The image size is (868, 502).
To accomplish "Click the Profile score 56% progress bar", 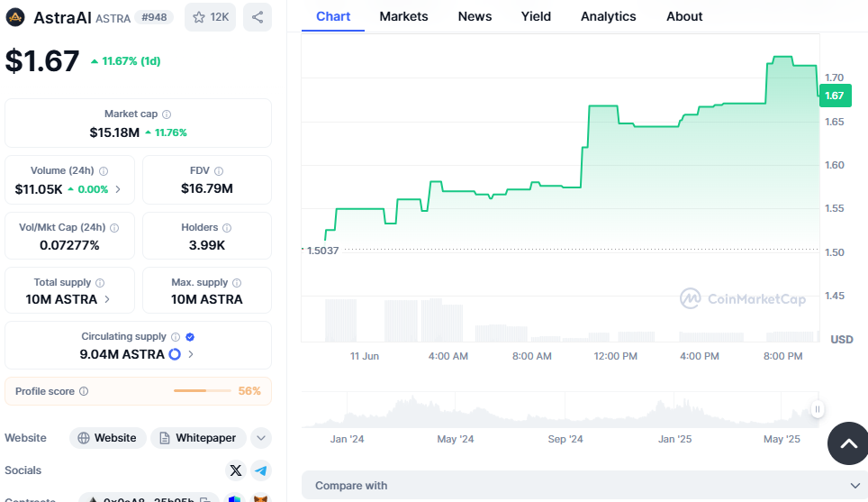I will 202,390.
